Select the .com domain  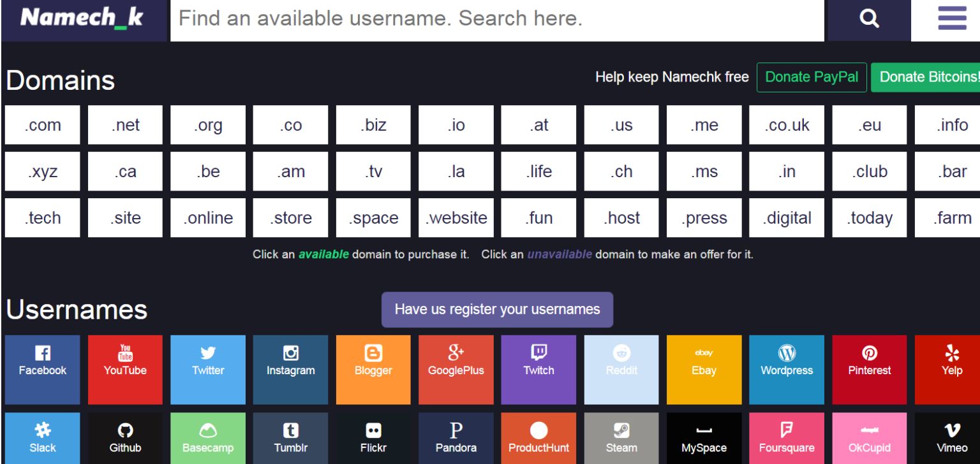[43, 125]
